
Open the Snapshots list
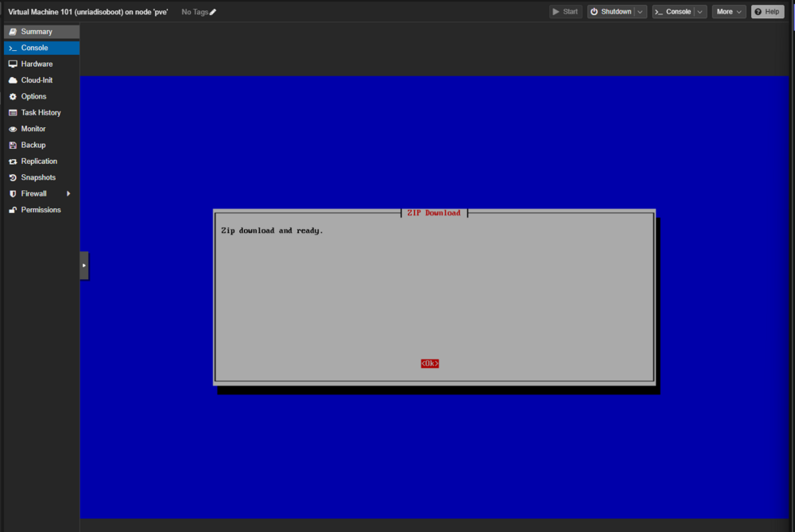pyautogui.click(x=41, y=177)
